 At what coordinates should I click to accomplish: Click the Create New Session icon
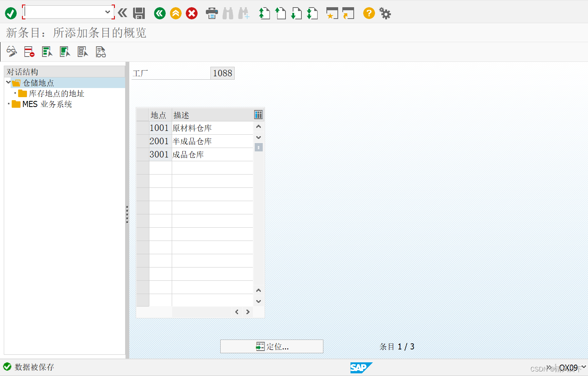(332, 14)
